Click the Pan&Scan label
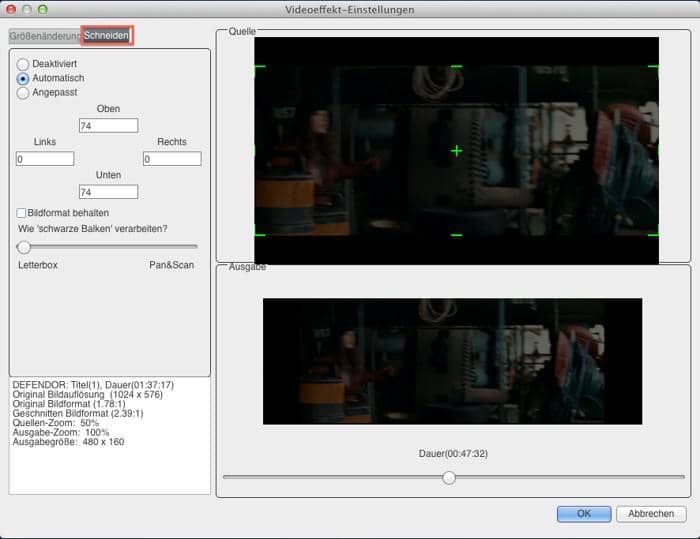This screenshot has width=700, height=539. pyautogui.click(x=171, y=265)
